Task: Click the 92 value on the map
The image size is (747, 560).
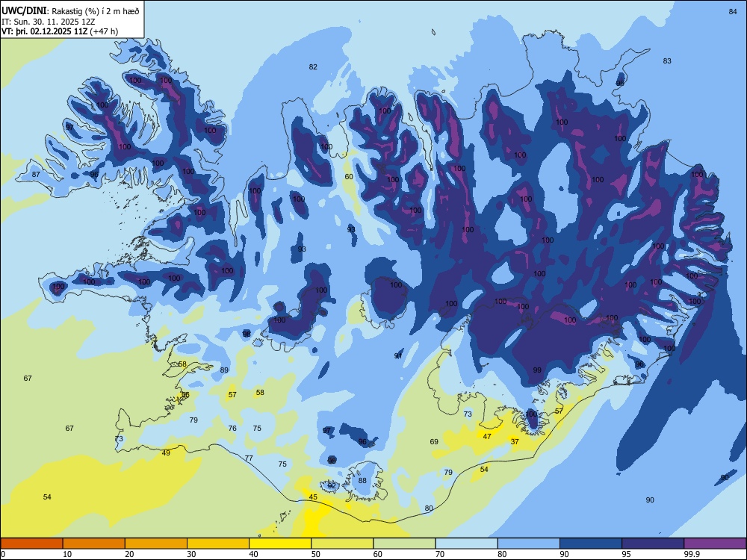Action: [x=332, y=486]
